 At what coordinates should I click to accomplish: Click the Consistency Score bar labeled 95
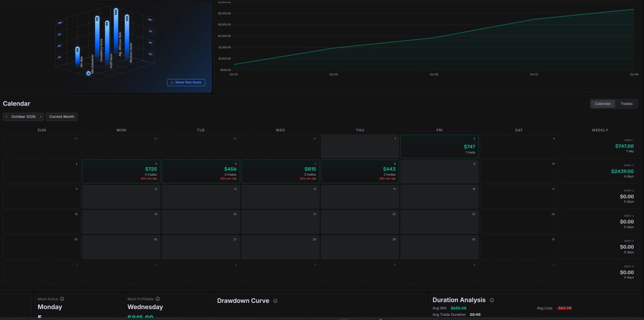pos(97,38)
